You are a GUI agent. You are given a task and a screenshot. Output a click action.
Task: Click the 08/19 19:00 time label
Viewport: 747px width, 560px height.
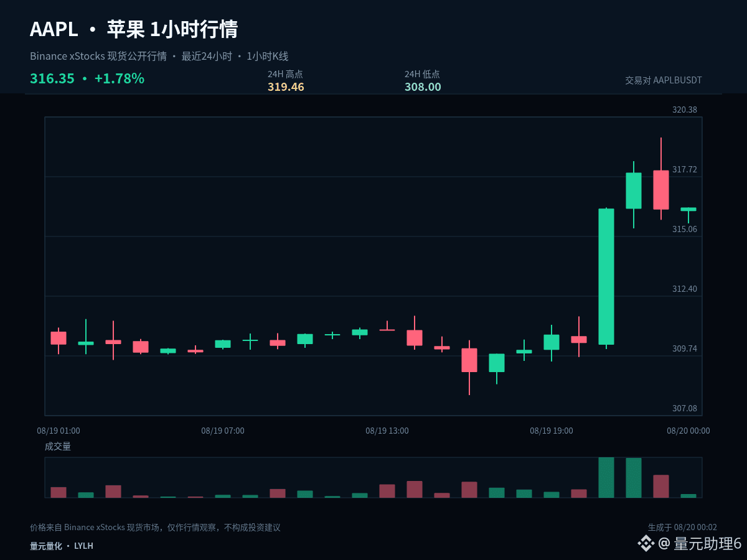pos(552,431)
